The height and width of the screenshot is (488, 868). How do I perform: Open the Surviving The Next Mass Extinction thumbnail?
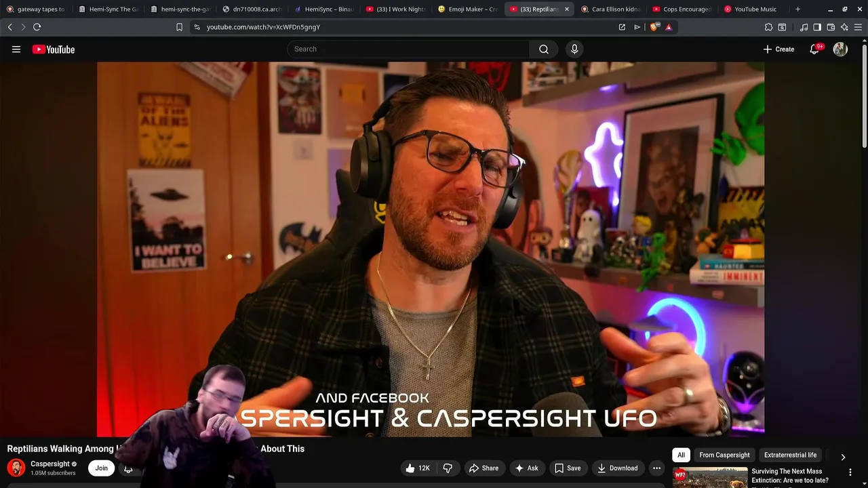(x=710, y=477)
